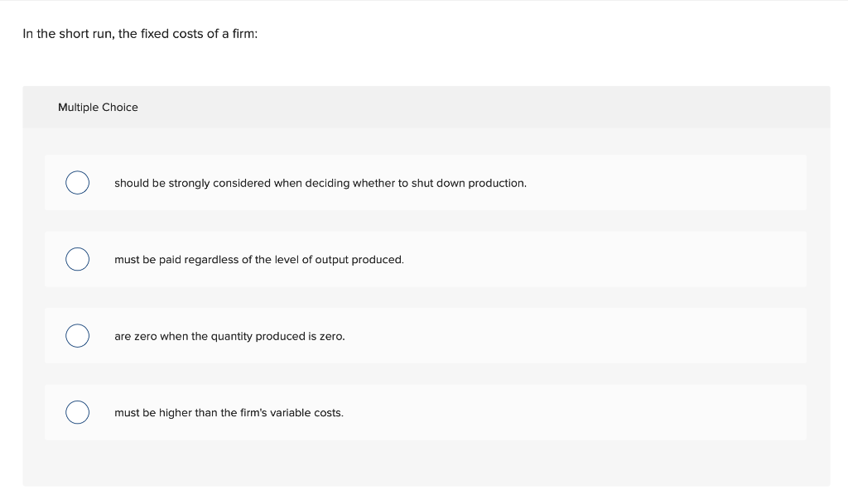Image resolution: width=848 pixels, height=504 pixels.
Task: Click the word 'zero.' ending the third answer
Action: point(332,337)
